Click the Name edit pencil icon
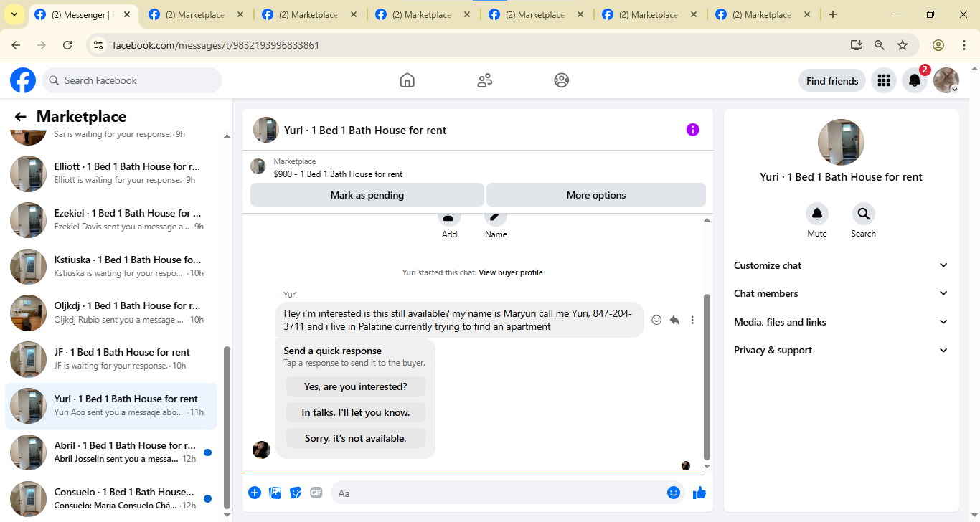Screen dimensions: 980x522 click(x=496, y=217)
